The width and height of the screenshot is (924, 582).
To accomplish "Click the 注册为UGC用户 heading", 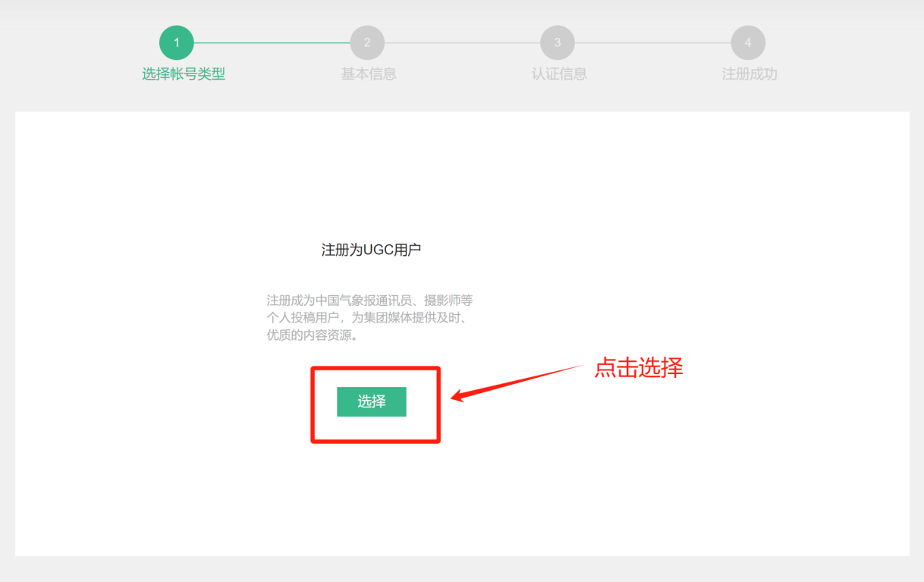I will tap(371, 250).
